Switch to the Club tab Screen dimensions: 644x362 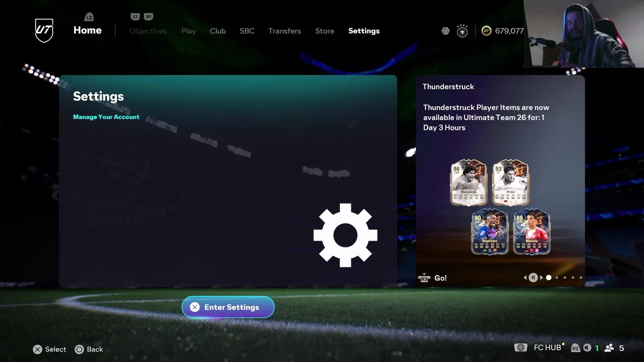[x=218, y=31]
